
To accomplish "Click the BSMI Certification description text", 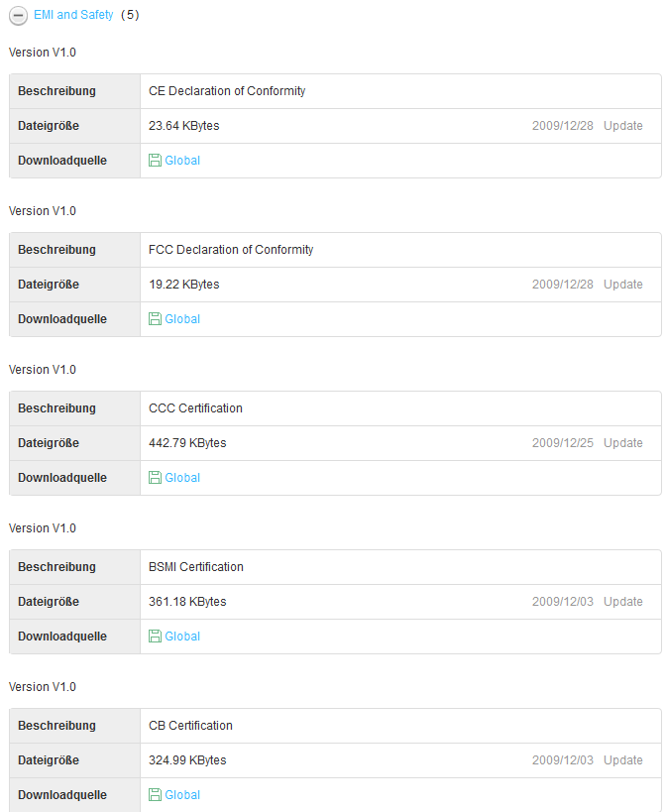I will (x=196, y=567).
